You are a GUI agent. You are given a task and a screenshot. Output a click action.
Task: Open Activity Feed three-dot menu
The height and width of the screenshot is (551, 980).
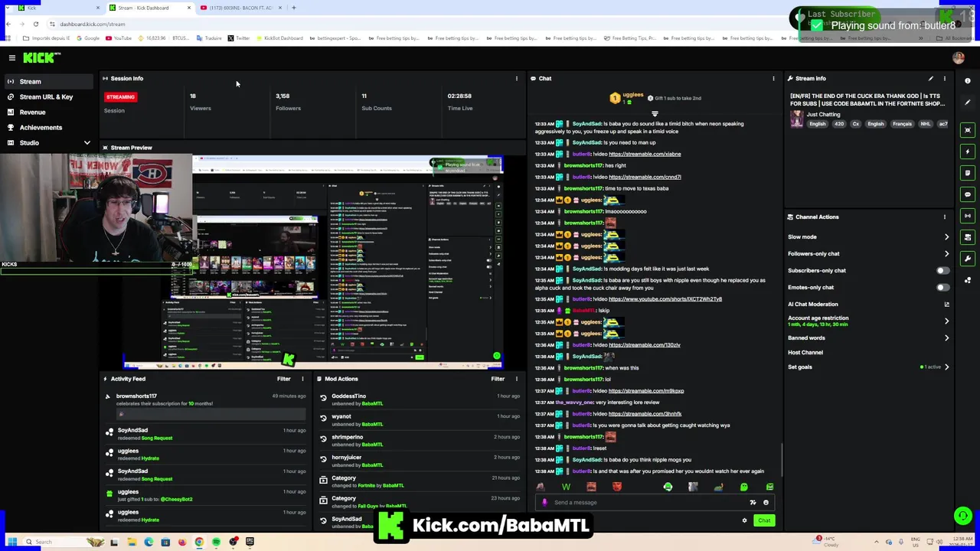[302, 379]
